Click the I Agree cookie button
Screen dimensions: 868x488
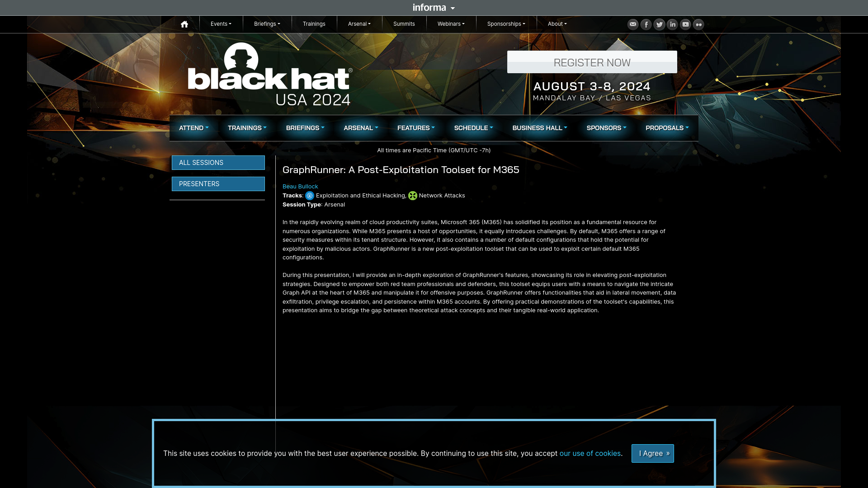pyautogui.click(x=653, y=453)
